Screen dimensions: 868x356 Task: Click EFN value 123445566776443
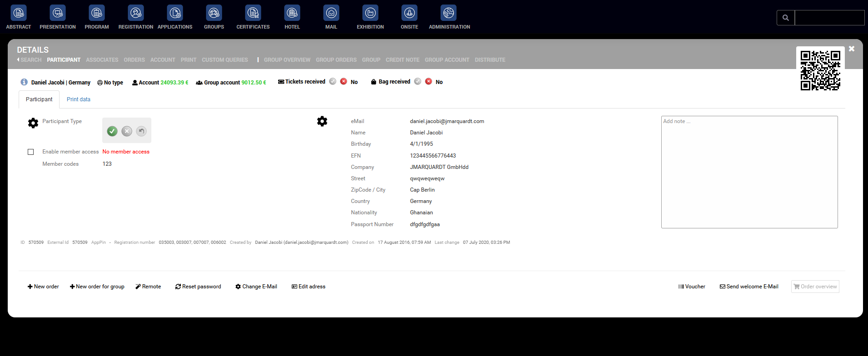click(x=433, y=156)
